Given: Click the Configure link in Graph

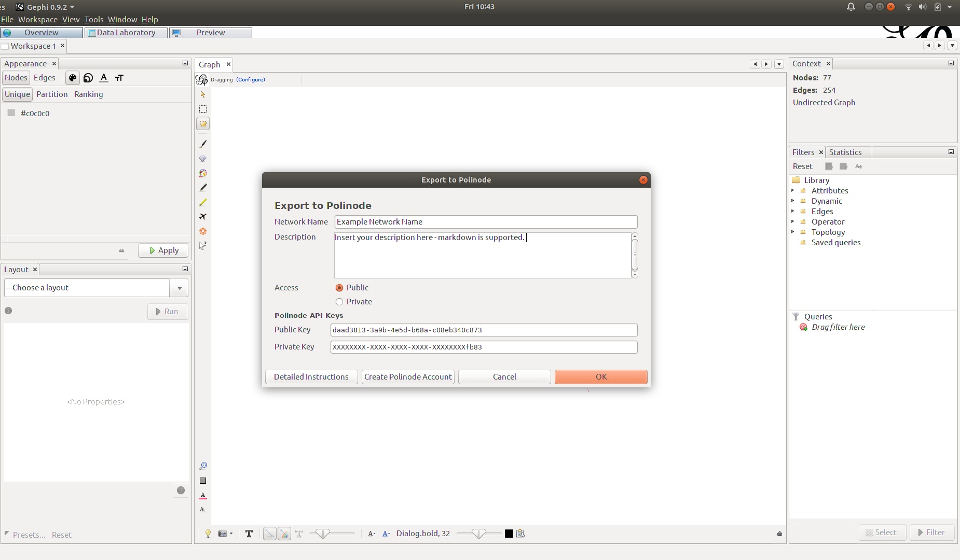Looking at the screenshot, I should 251,80.
